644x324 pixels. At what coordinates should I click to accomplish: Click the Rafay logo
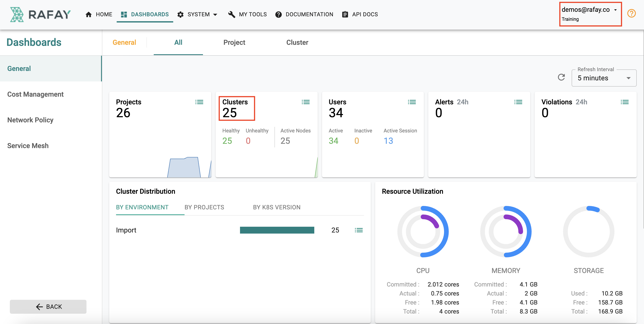coord(40,15)
